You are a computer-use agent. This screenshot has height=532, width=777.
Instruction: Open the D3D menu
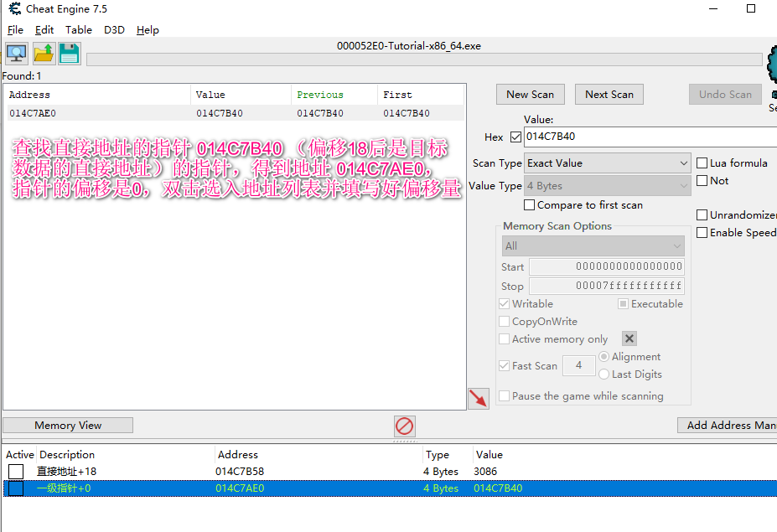114,29
